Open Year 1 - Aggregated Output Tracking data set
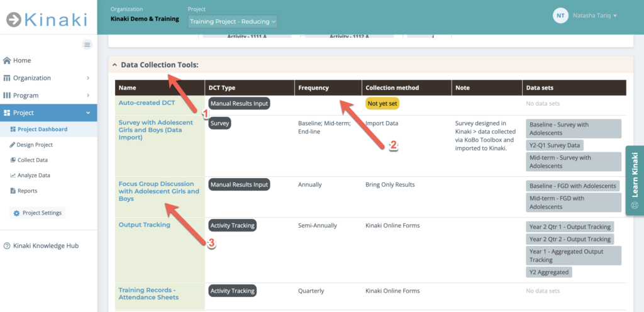The height and width of the screenshot is (312, 644). 574,255
